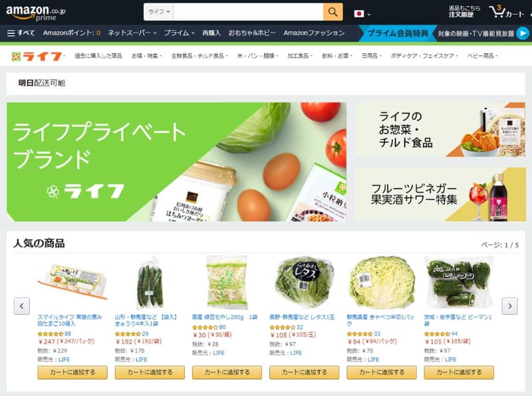Show next popular products with right arrow
Viewport: 532px width, 396px height.
(509, 306)
